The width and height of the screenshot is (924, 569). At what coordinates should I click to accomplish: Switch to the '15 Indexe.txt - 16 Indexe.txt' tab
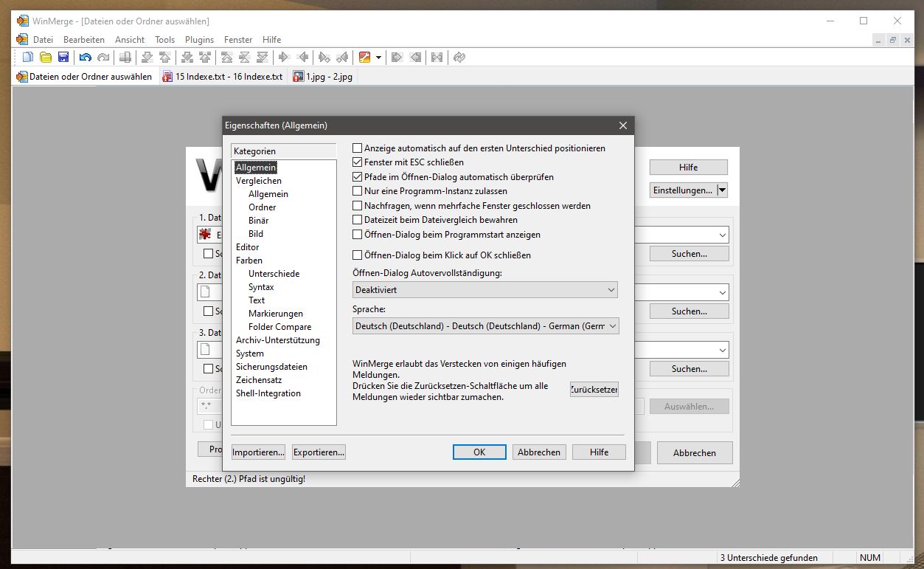click(223, 77)
